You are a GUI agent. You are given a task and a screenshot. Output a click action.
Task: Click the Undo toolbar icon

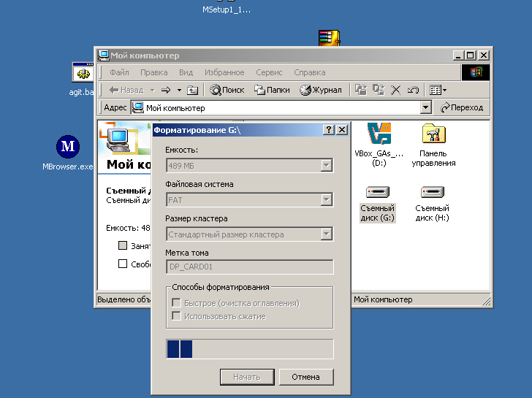(x=413, y=90)
